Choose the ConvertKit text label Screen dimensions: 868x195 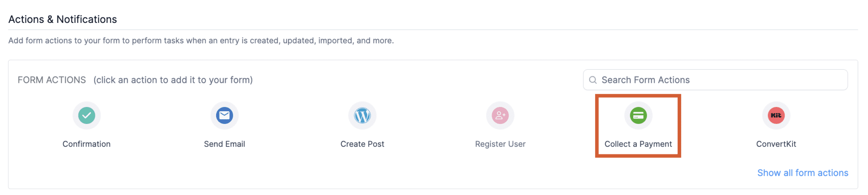pyautogui.click(x=776, y=144)
